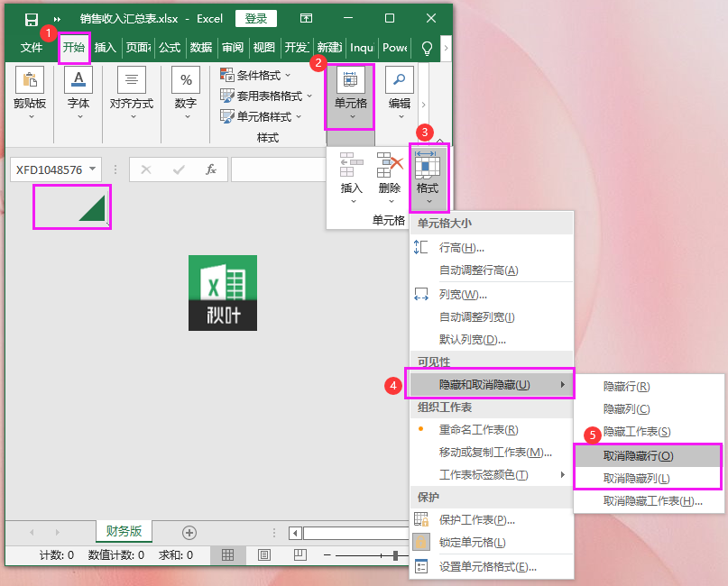This screenshot has width=728, height=586.
Task: Choose 移动或复制工作表(M)...
Action: click(x=492, y=453)
